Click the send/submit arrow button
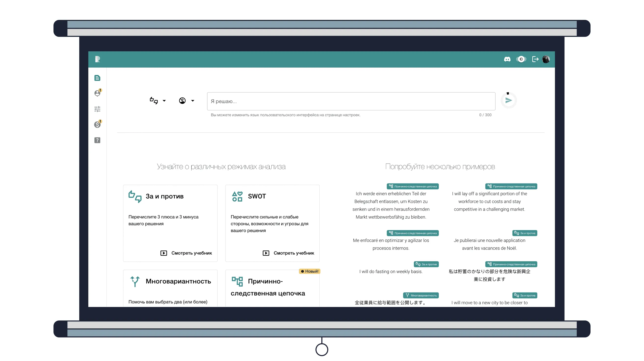The image size is (644, 361). tap(508, 100)
